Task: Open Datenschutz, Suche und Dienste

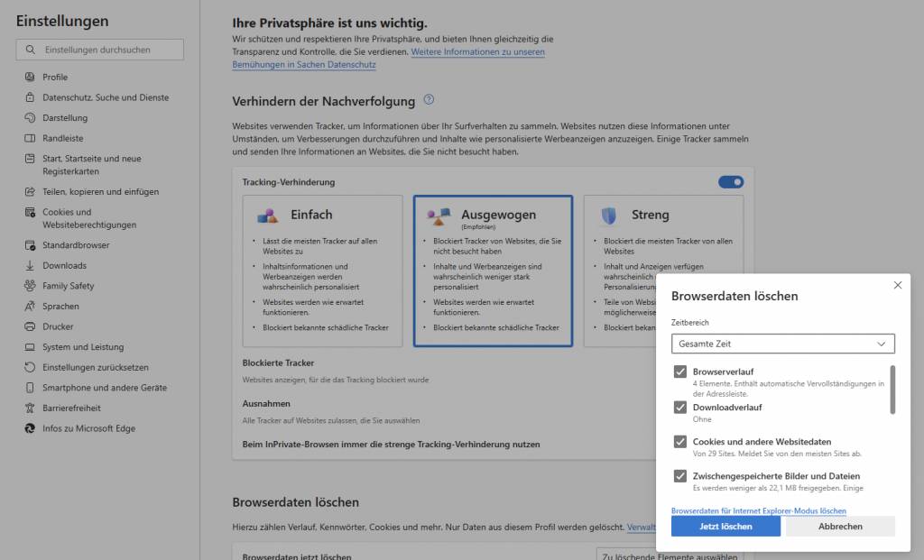Action: coord(29,97)
